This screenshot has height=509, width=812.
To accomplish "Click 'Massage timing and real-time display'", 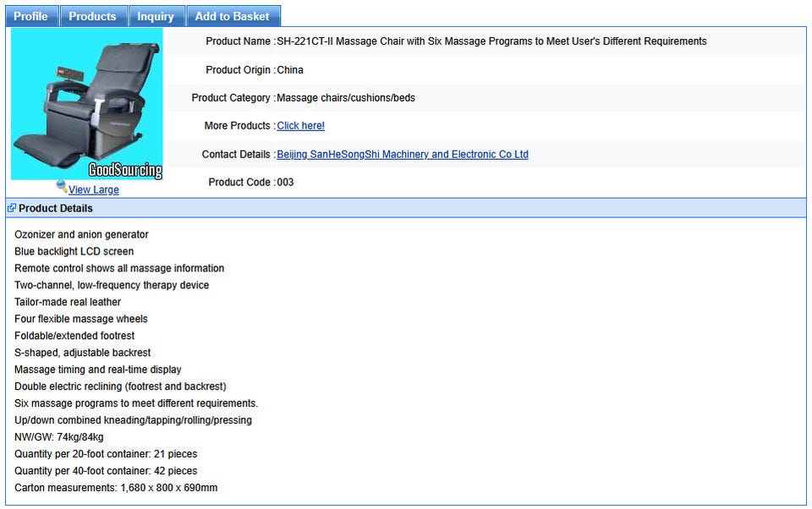I will (98, 369).
